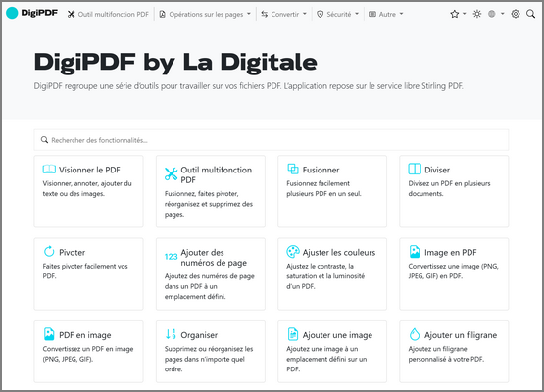This screenshot has height=392, width=544.
Task: Click the DigiPDF by La Digitale heading
Action: click(175, 63)
